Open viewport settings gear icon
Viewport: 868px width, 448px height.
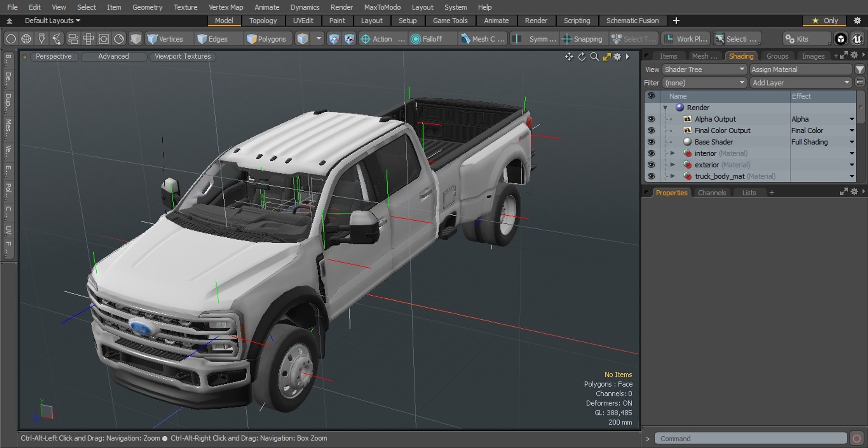click(618, 57)
